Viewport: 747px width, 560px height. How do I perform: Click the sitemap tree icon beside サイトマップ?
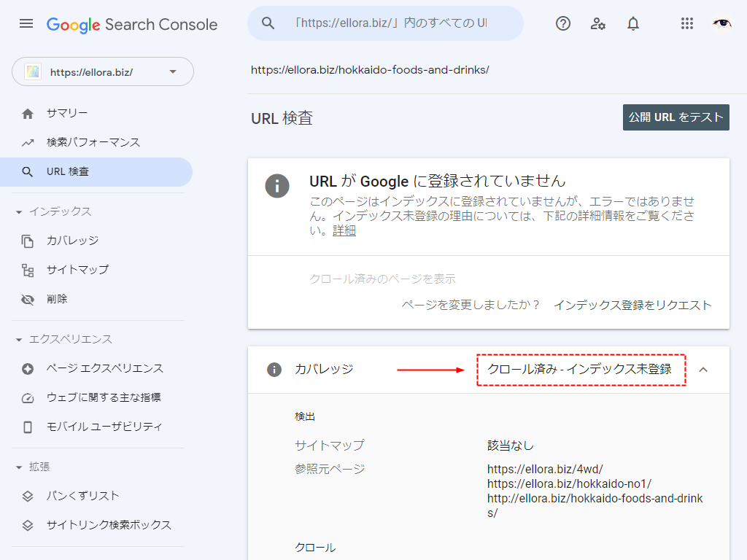tap(28, 271)
